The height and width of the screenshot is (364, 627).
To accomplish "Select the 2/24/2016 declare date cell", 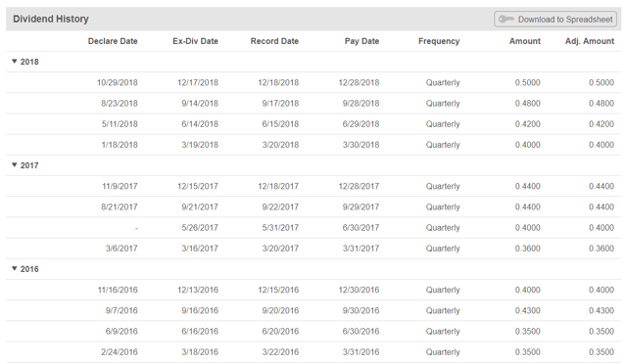I will (x=120, y=352).
